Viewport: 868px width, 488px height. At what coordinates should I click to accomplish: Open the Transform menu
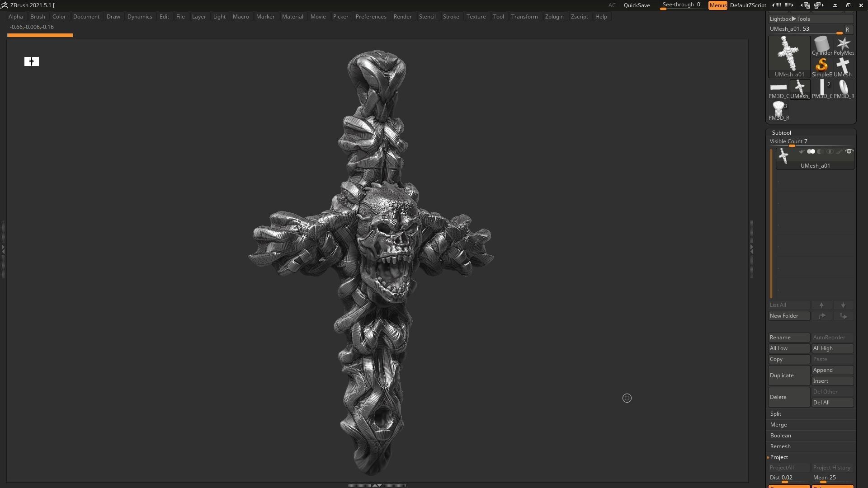pyautogui.click(x=524, y=17)
